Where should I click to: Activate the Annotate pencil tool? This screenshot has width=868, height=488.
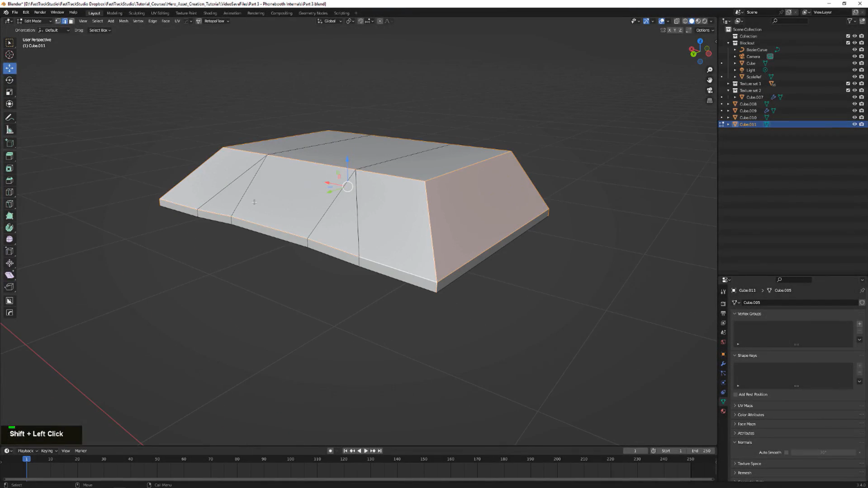9,118
